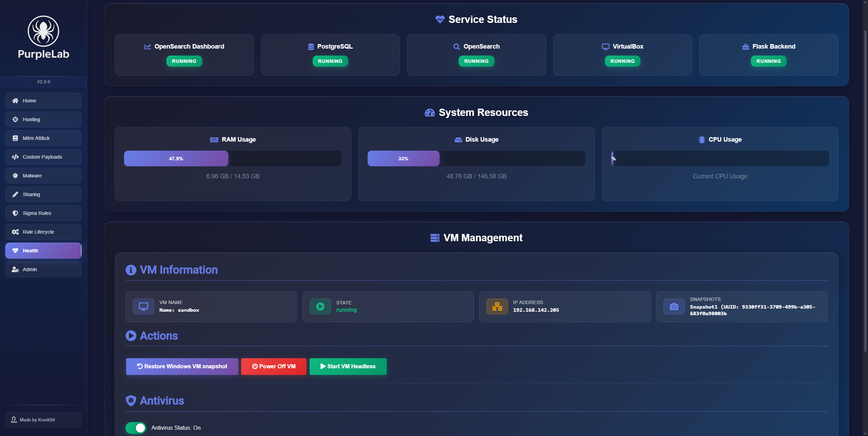Click Flask Backend RUNNING badge
The image size is (868, 436).
(x=769, y=61)
